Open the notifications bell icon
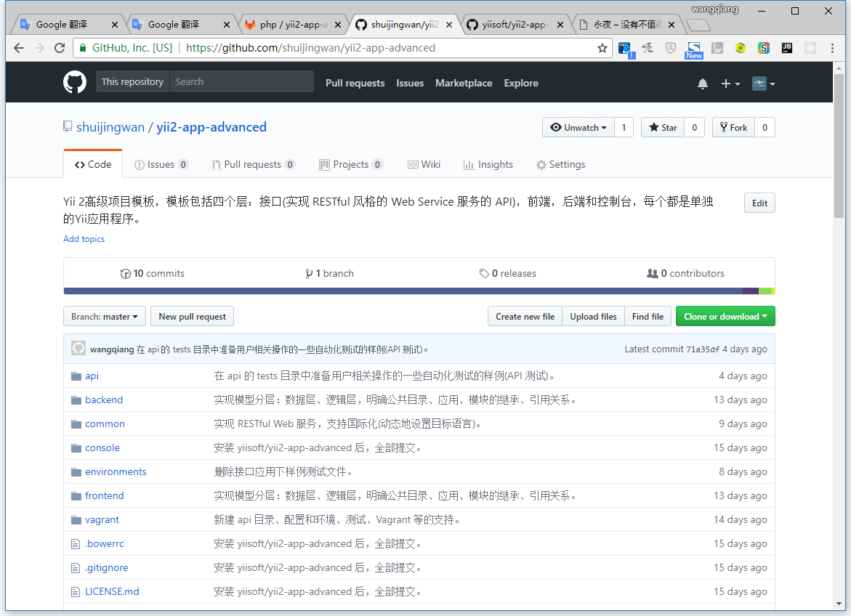The image size is (851, 616). point(702,84)
